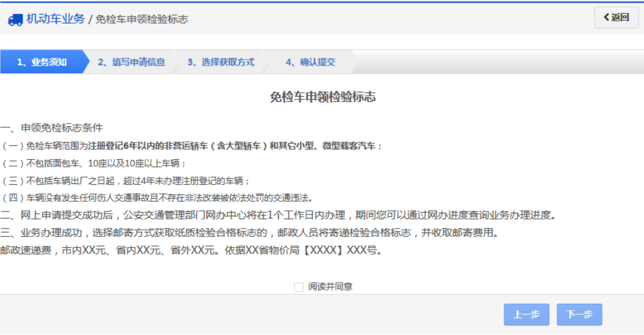Go to step 2、填写申请信息
Image resolution: width=644 pixels, height=335 pixels.
click(131, 62)
